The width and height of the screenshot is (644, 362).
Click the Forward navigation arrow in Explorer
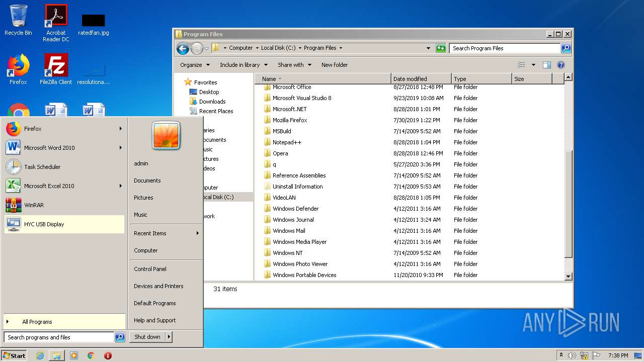[x=197, y=48]
